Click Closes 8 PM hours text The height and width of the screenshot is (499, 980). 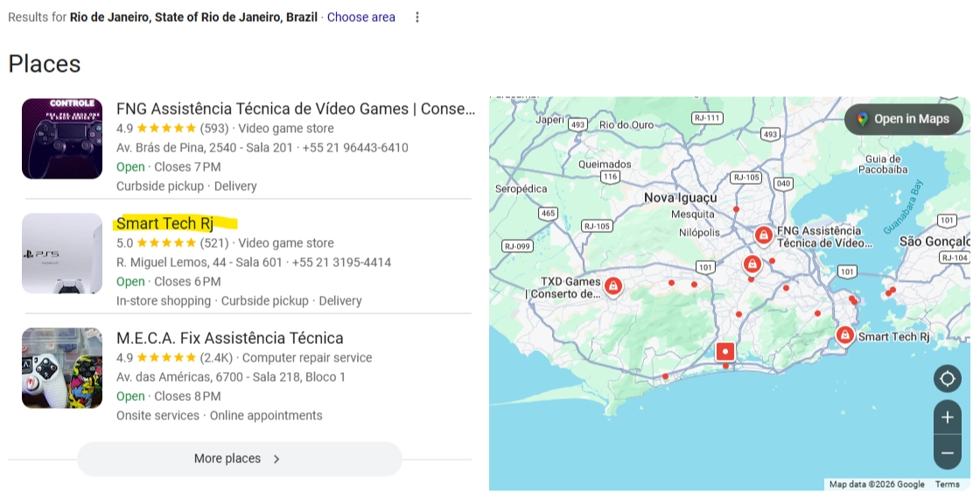pos(187,397)
